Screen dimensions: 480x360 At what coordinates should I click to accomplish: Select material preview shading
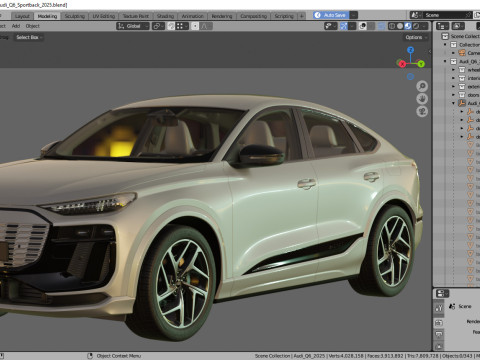(x=408, y=26)
